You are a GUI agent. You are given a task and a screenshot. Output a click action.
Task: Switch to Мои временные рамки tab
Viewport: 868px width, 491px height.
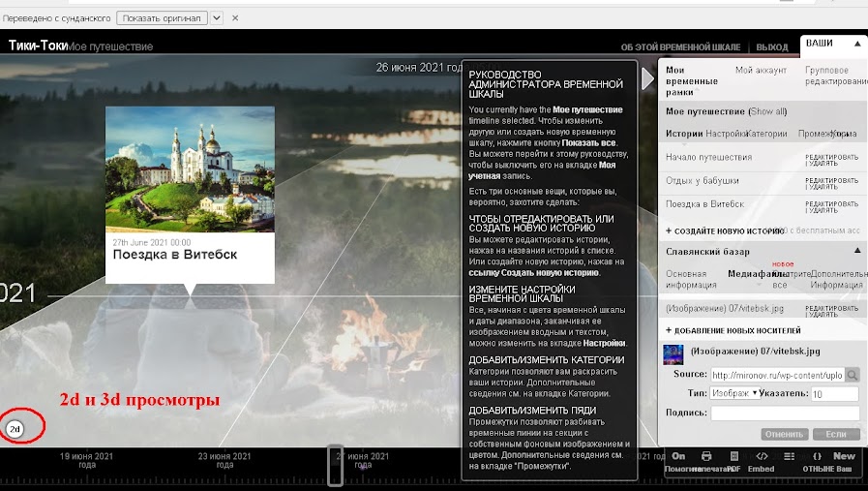(692, 81)
